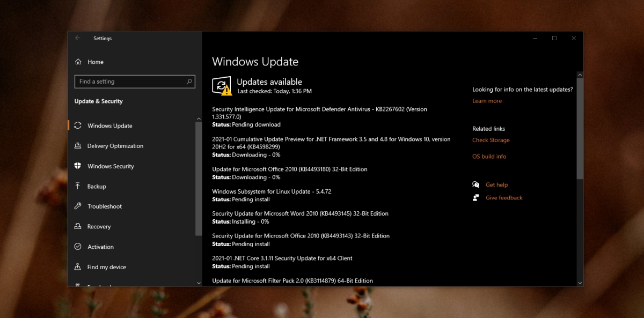
Task: Click the Get help link
Action: [x=496, y=184]
